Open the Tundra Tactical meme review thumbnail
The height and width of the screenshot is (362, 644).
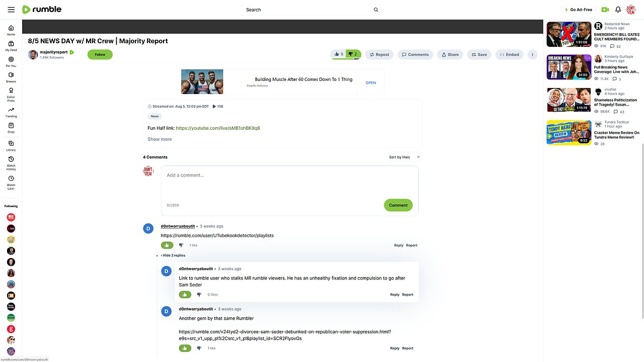tap(569, 133)
